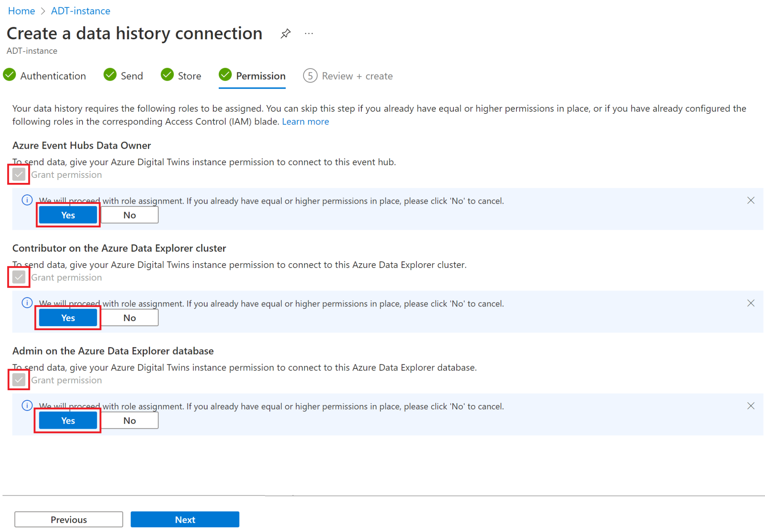This screenshot has height=532, width=765.
Task: Open the Review + create step tab
Action: pyautogui.click(x=348, y=76)
